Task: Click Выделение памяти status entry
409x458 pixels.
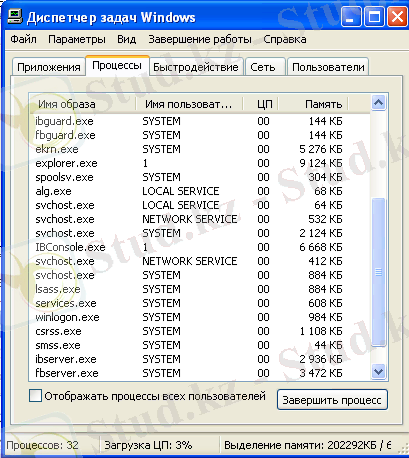Action: click(x=307, y=445)
